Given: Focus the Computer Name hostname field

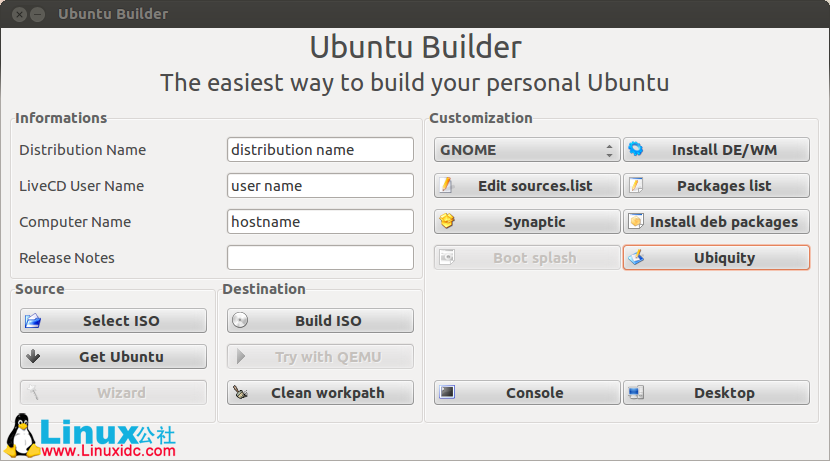Looking at the screenshot, I should pos(320,222).
